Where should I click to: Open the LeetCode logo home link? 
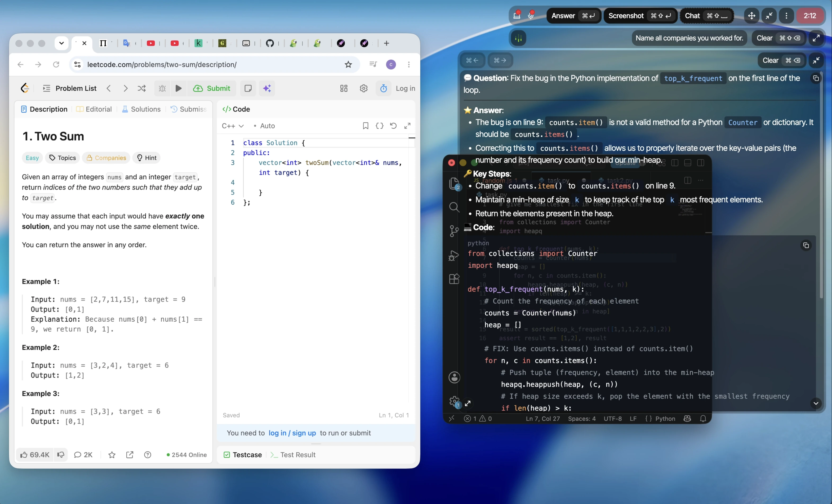[25, 88]
